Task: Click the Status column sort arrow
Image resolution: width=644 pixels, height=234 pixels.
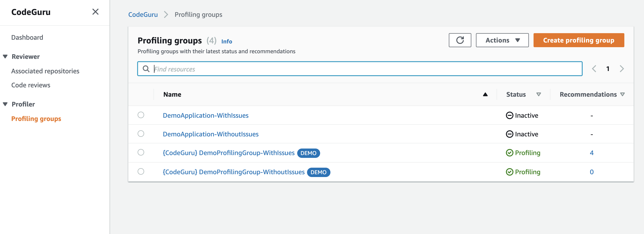Action: [x=538, y=94]
